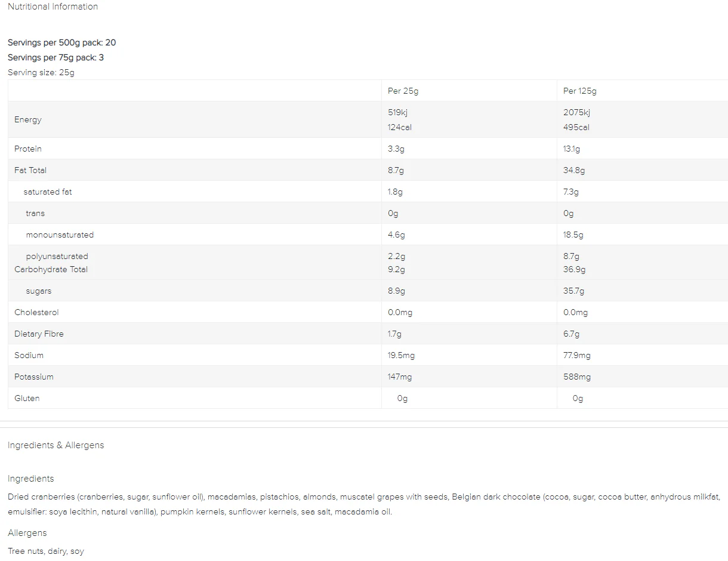
Task: Click the monounsaturated row label
Action: 60,235
